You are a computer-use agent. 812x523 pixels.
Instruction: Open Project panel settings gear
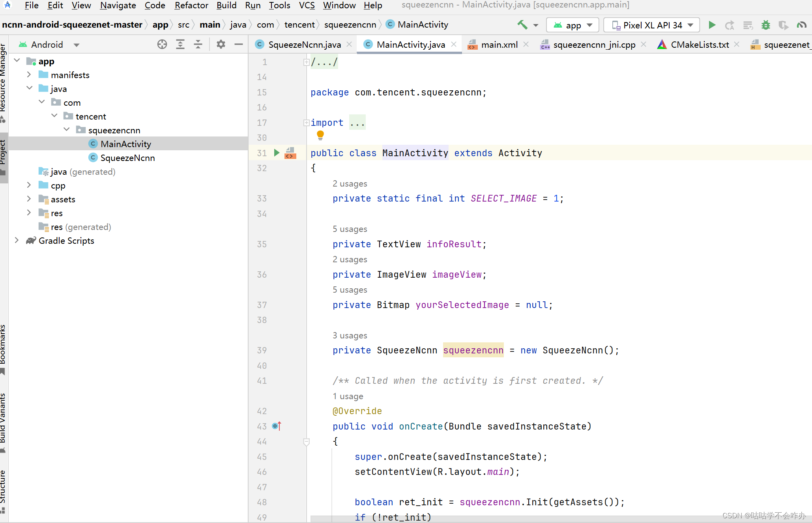click(221, 44)
